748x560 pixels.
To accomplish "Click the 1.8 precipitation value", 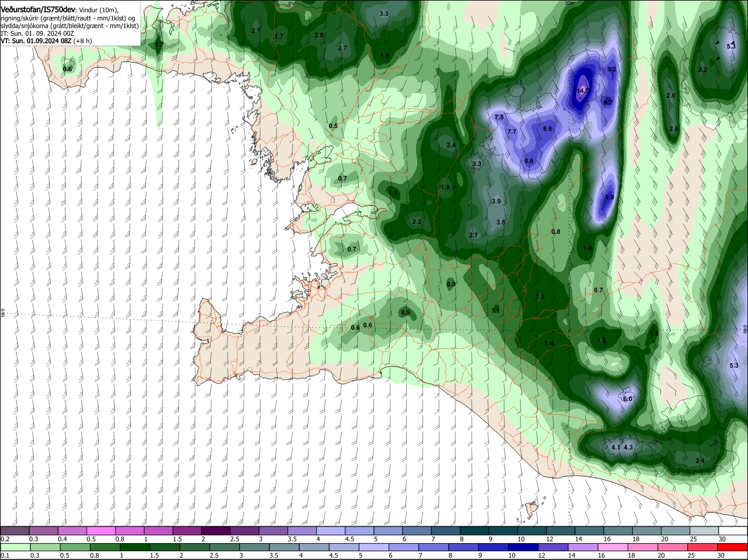I will point(445,187).
